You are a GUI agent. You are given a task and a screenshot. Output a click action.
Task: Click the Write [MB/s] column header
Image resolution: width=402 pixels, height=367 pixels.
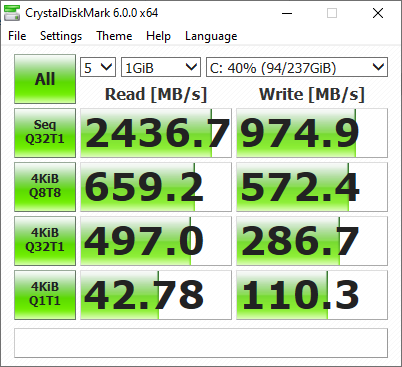pos(312,94)
